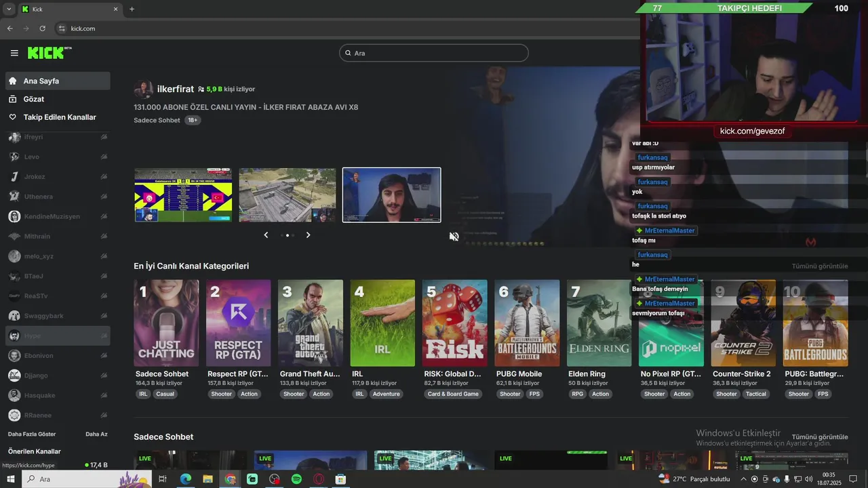Image resolution: width=868 pixels, height=488 pixels.
Task: Click Djjango's avatar in sidebar
Action: pos(14,375)
